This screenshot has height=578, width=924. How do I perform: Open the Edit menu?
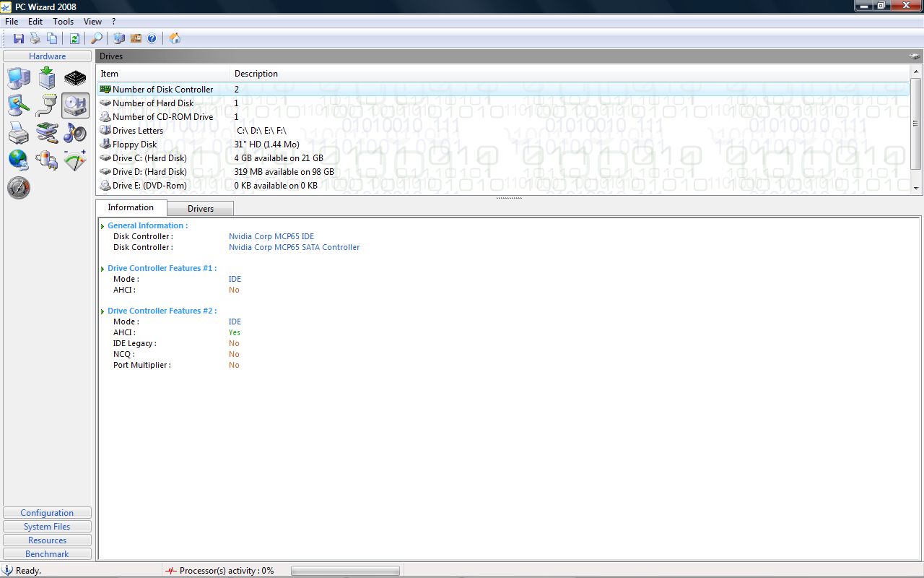tap(35, 22)
